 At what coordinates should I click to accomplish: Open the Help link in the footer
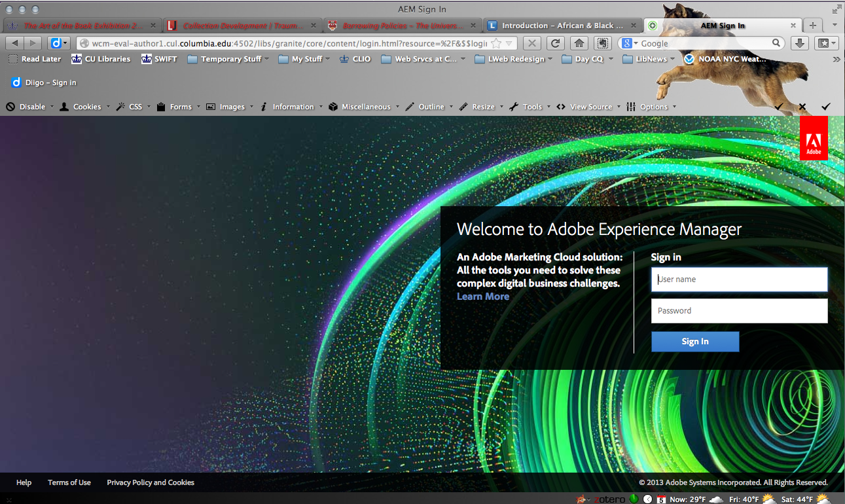pyautogui.click(x=24, y=482)
